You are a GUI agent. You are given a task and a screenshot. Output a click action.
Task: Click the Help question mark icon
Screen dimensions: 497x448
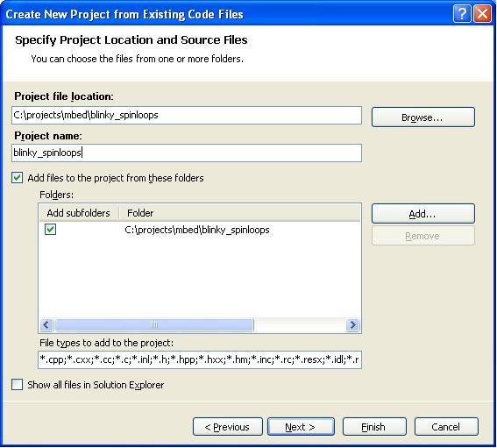462,14
